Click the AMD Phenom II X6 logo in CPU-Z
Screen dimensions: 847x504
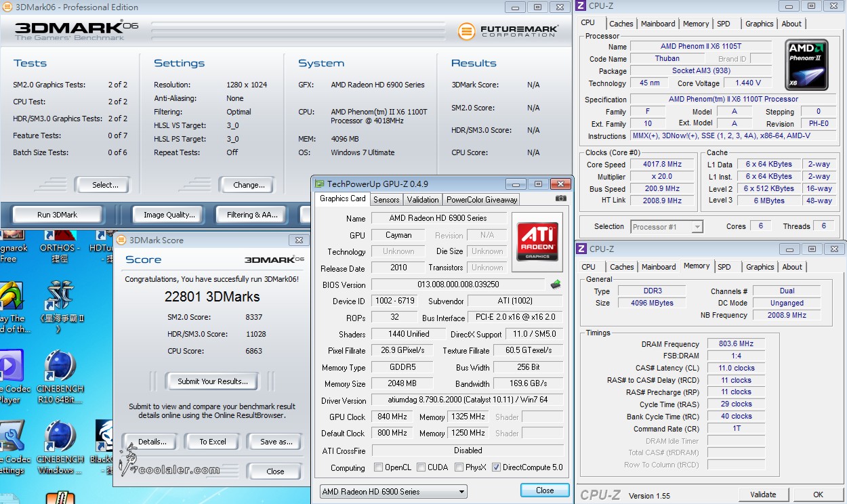806,65
